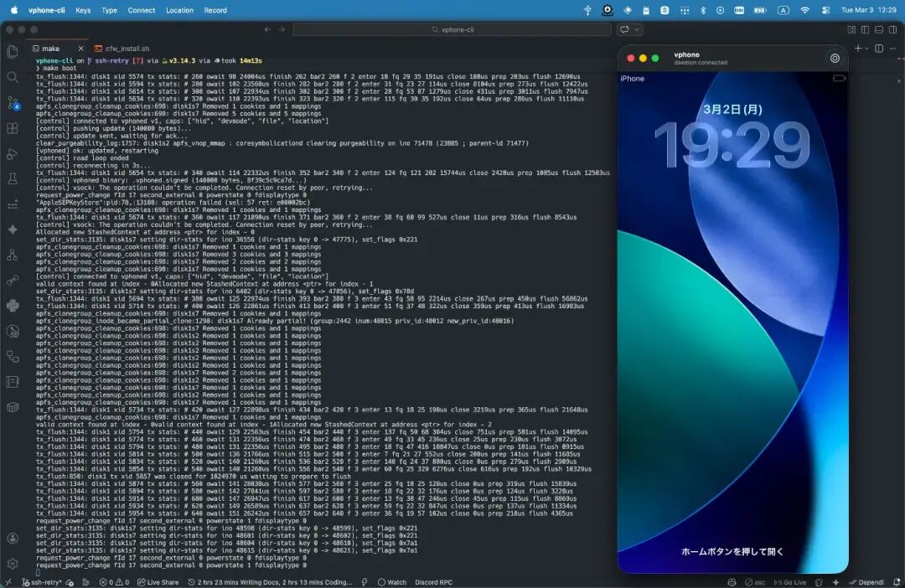Toggle primary sidebar visibility in title bar

[x=865, y=29]
